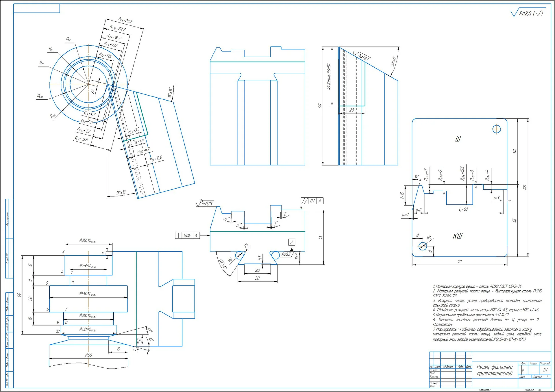The image size is (555, 392).
Task: Select the dimension label A9,10=20,7
Action: click(118, 28)
